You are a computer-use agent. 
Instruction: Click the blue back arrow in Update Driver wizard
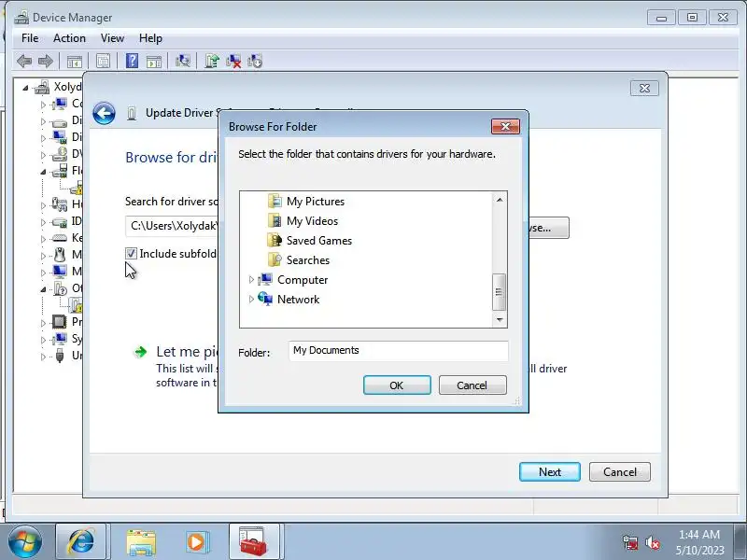(x=104, y=113)
